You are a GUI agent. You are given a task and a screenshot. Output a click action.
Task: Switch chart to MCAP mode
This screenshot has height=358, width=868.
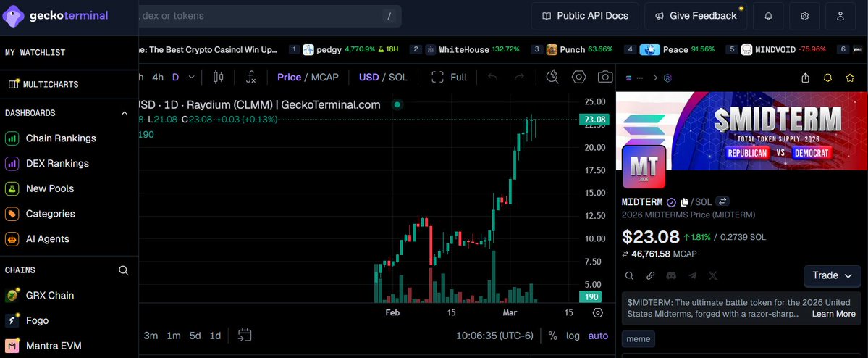click(324, 77)
